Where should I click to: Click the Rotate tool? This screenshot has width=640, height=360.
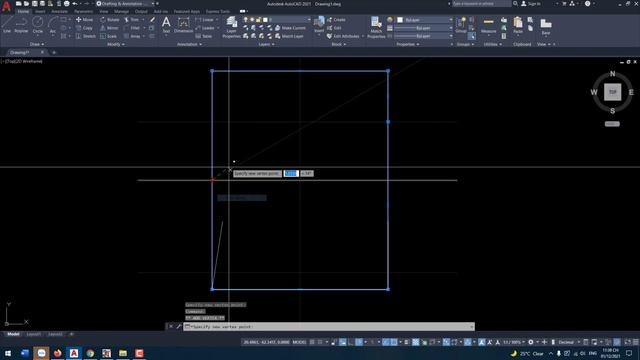(110, 20)
